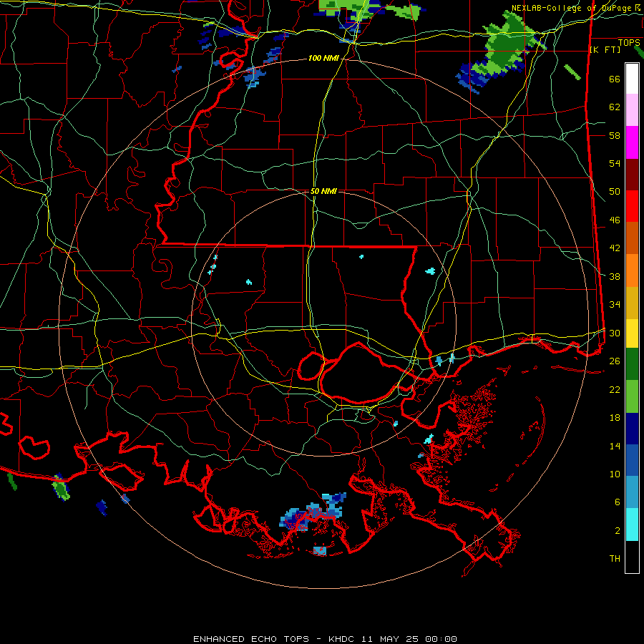
Task: Click the white swatch in the echo tops legend
Action: click(x=632, y=79)
